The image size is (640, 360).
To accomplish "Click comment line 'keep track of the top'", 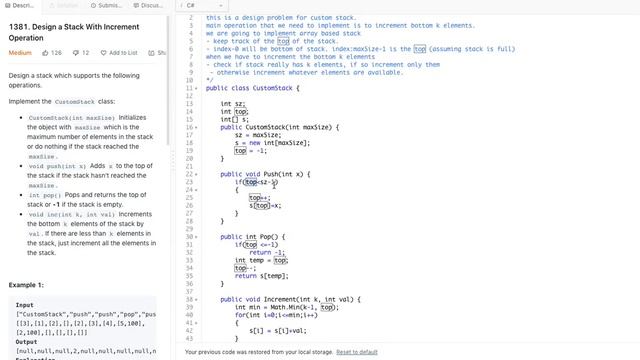I will 272,41.
